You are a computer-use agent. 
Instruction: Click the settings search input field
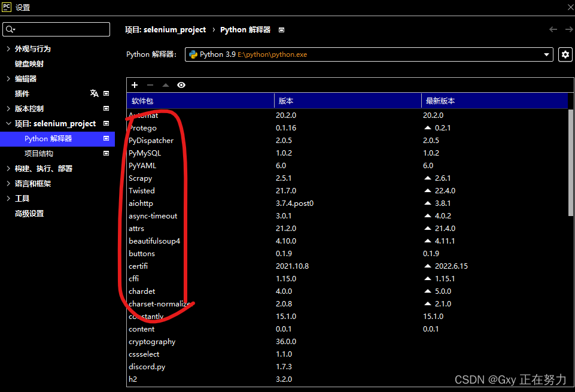(56, 29)
